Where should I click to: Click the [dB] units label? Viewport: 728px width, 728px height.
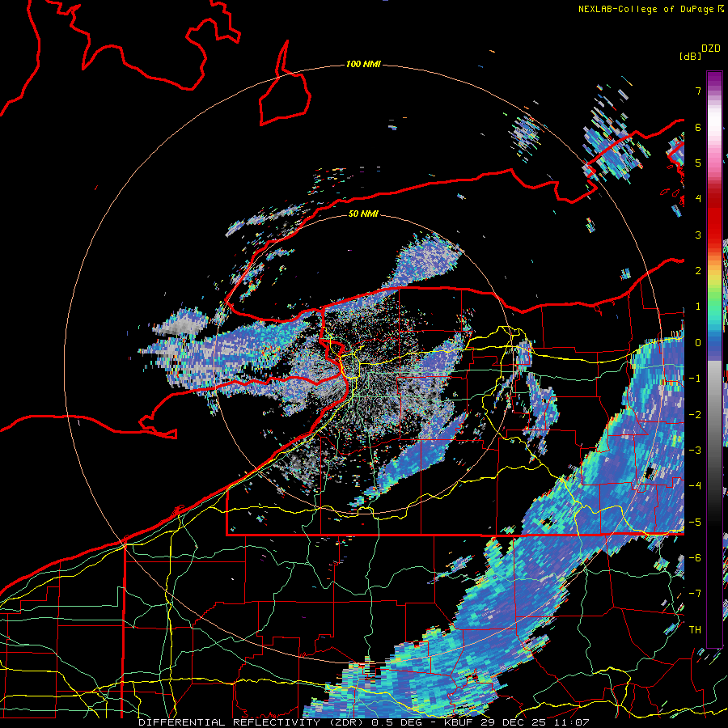(x=690, y=56)
